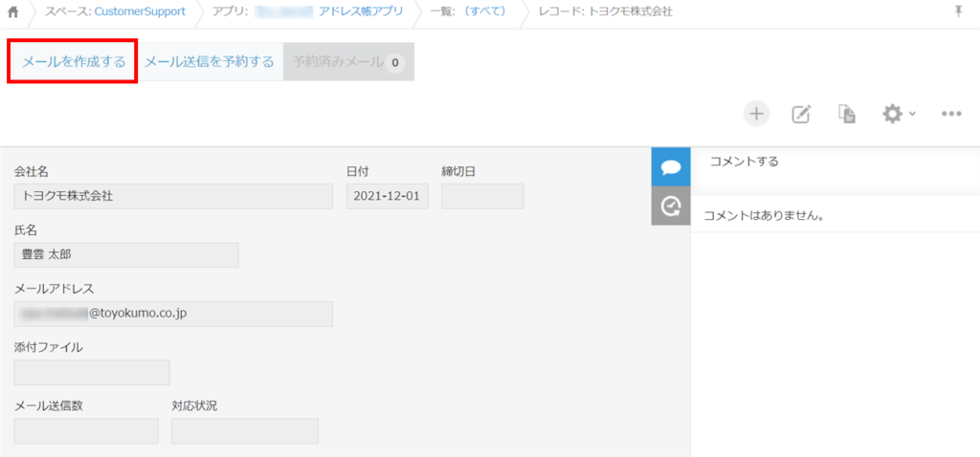Click the 日付 field 2021-12-01
Screen dimensions: 980x457
pos(387,196)
